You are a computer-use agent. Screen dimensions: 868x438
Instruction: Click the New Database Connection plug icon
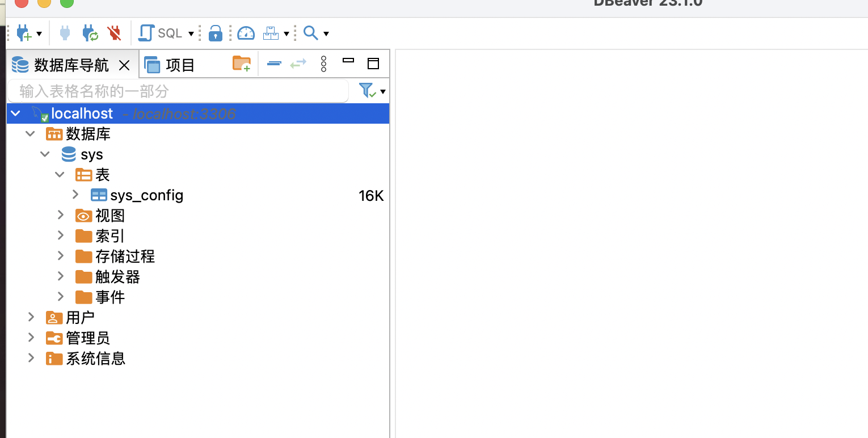tap(24, 33)
